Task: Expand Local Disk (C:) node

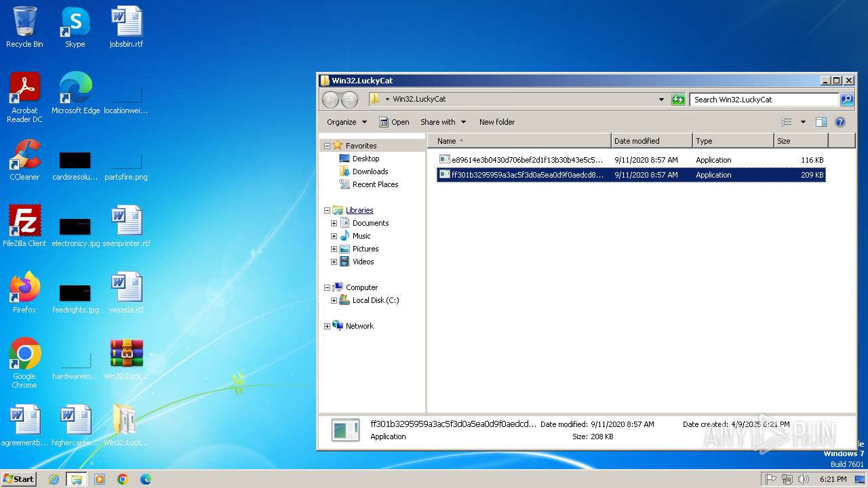Action: (x=334, y=300)
